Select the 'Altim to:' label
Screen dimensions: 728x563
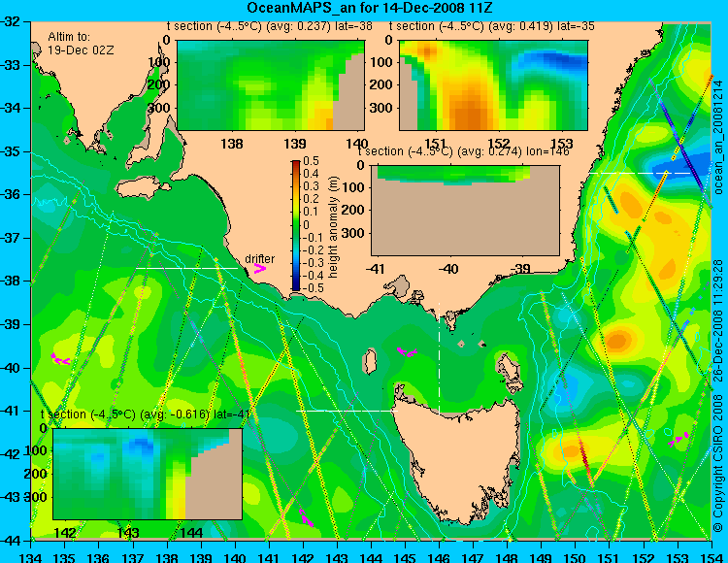pos(69,37)
